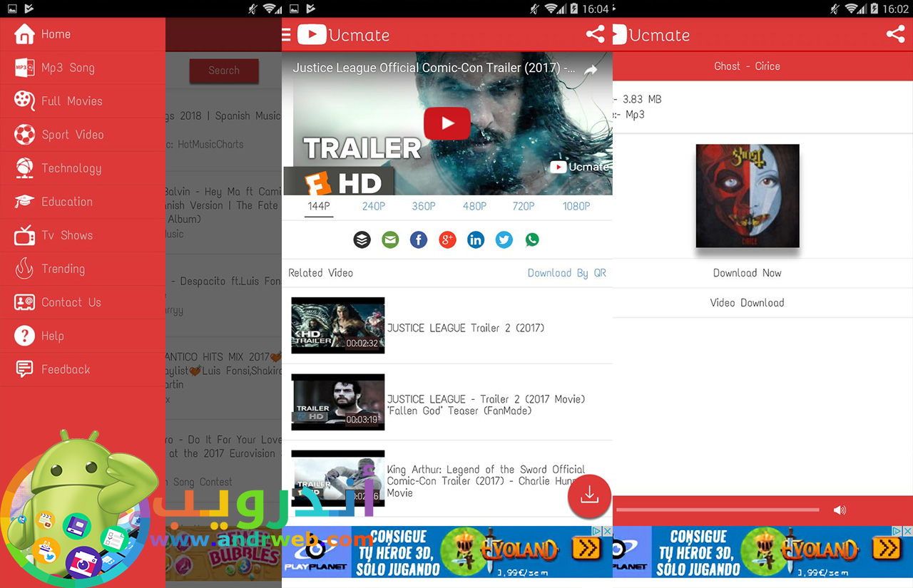Share on Google Plus

pyautogui.click(x=447, y=239)
